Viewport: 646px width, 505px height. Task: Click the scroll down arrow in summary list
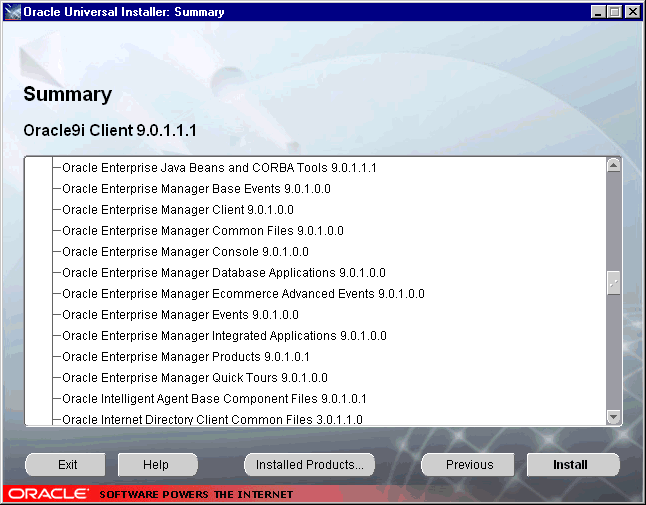tap(613, 417)
